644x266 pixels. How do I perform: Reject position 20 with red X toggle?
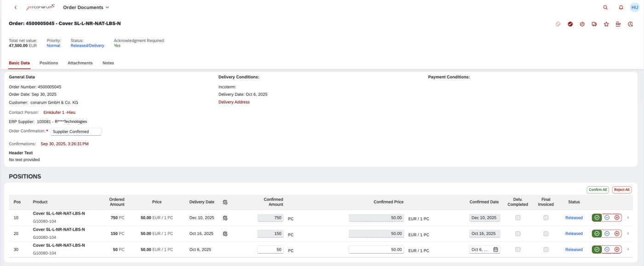click(617, 234)
